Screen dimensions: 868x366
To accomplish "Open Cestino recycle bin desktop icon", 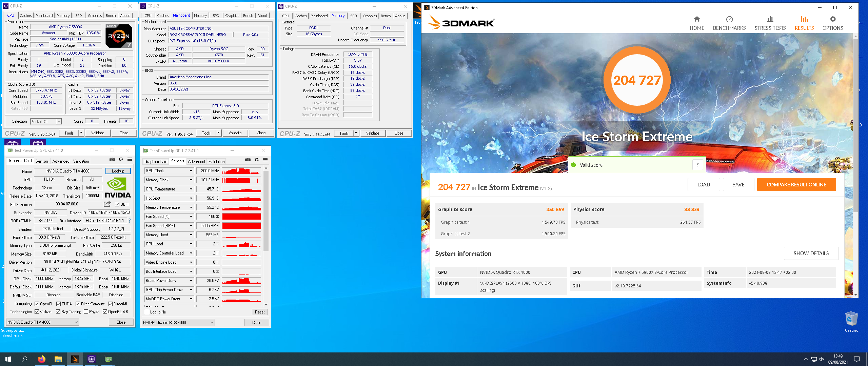I will tap(851, 322).
